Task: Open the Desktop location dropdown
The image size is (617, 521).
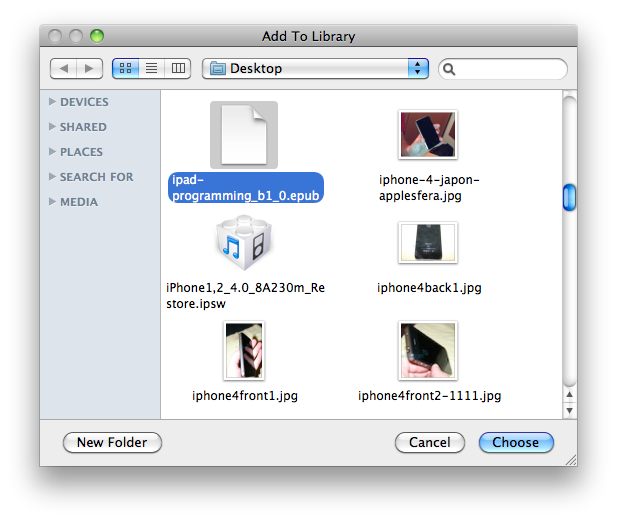Action: point(315,68)
